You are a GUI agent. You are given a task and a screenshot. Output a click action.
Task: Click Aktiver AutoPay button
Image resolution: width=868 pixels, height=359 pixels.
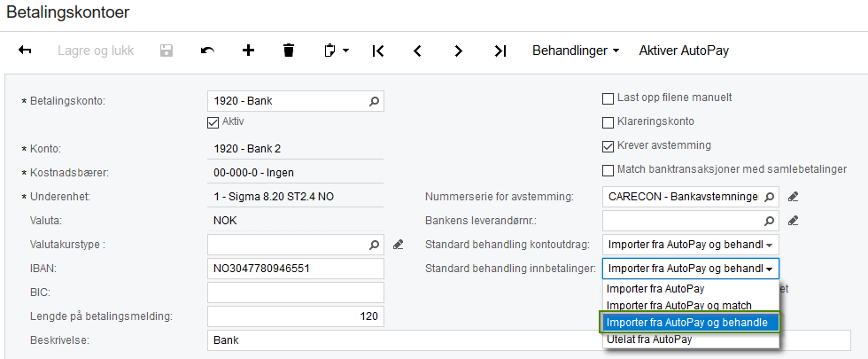point(684,51)
